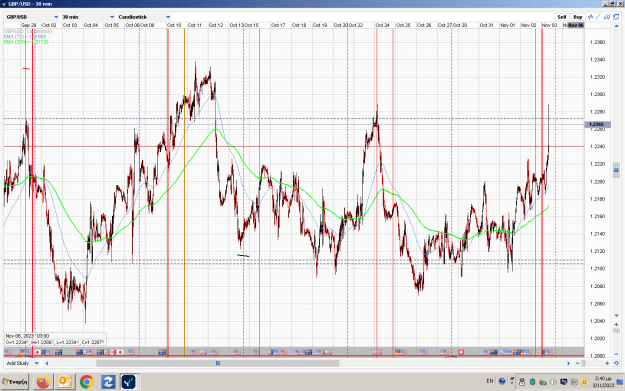Click the speaker volume tray icon
Image resolution: width=625 pixels, height=391 pixels.
pos(553,382)
